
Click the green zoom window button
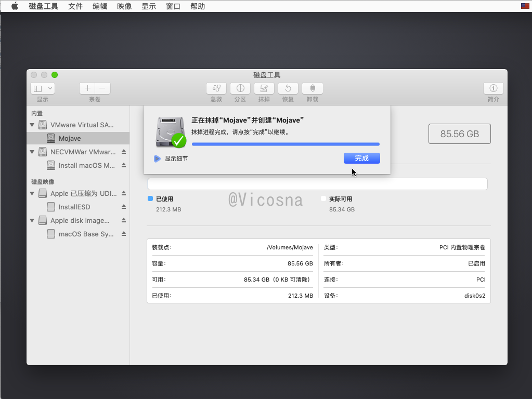click(55, 75)
